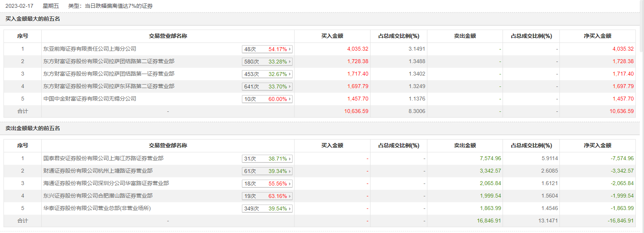Expand arrow beside 18次 55.56%
This screenshot has height=233, width=644.
click(x=290, y=184)
